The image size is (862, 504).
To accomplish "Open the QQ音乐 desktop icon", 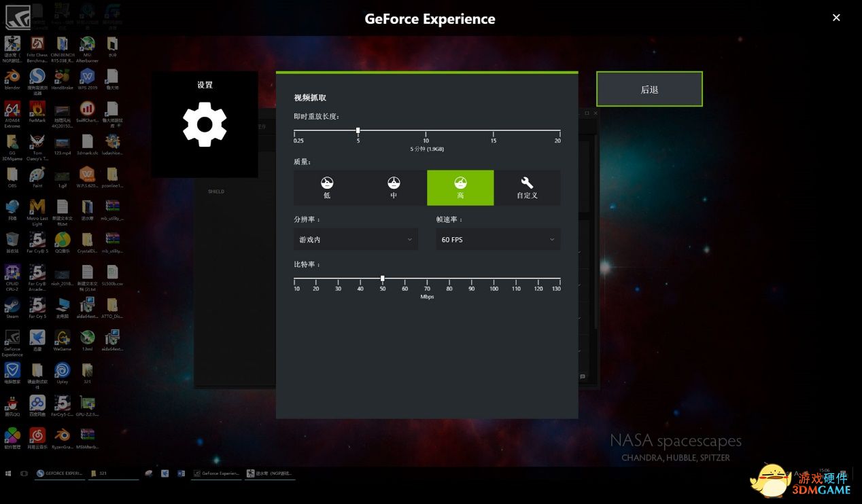I will tap(62, 242).
